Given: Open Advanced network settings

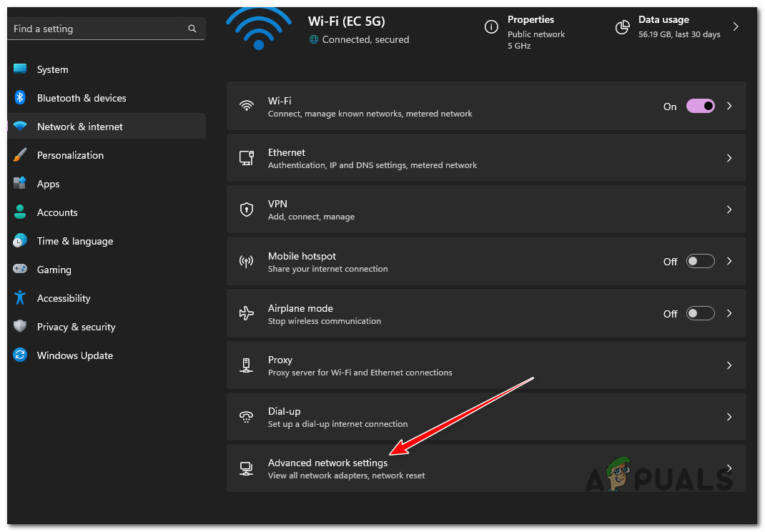Looking at the screenshot, I should tap(486, 468).
